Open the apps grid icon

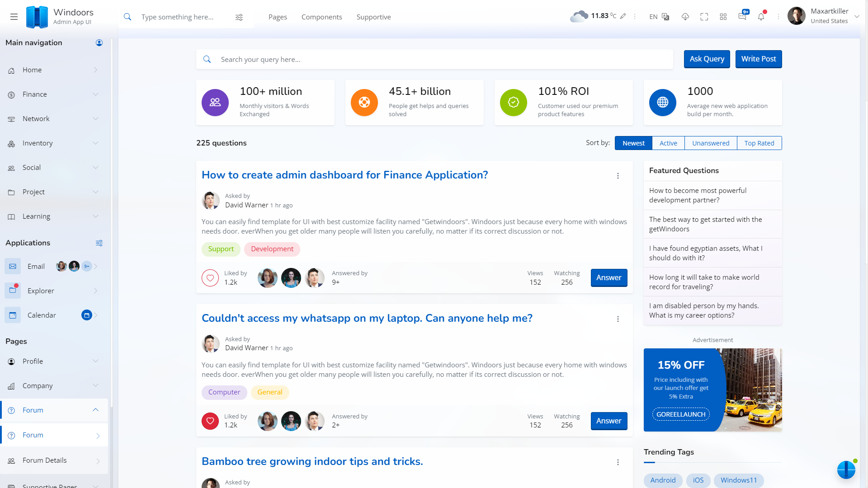pyautogui.click(x=723, y=17)
